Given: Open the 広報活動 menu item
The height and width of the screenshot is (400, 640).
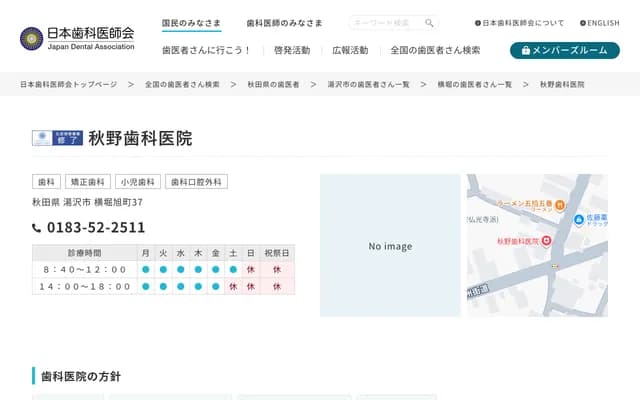Looking at the screenshot, I should [x=349, y=50].
